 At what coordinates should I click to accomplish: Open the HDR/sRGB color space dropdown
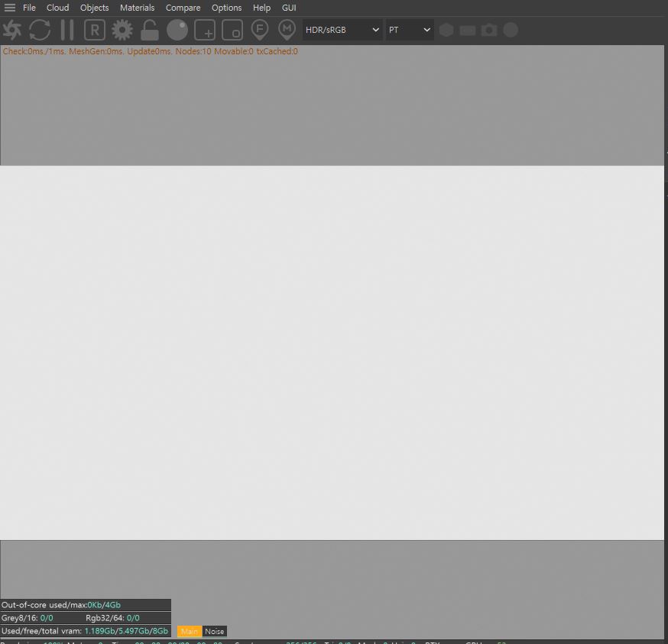[342, 30]
